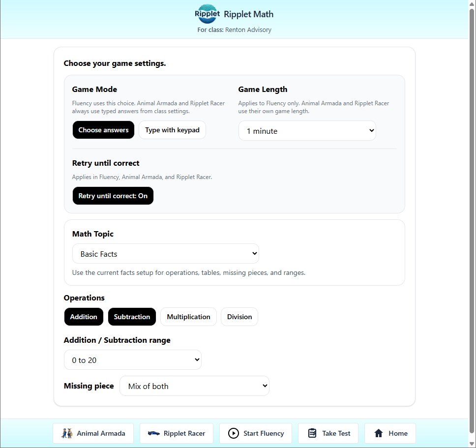Open the Missing piece dropdown
Screen dimensions: 476x448
[194, 386]
